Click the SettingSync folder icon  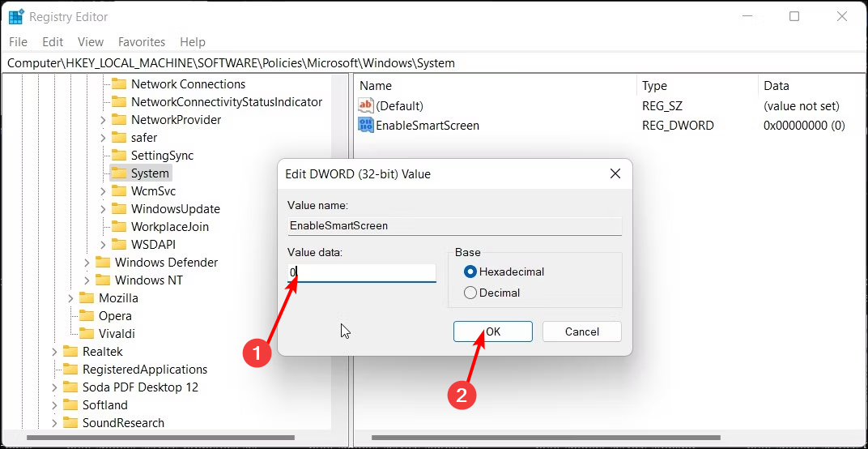119,156
